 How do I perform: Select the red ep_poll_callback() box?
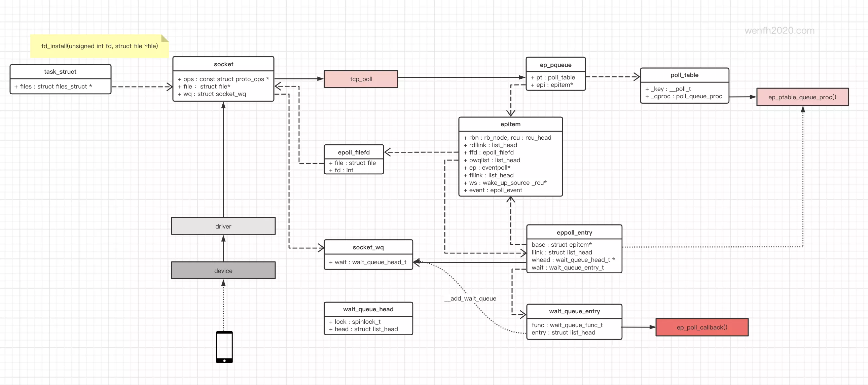point(701,327)
